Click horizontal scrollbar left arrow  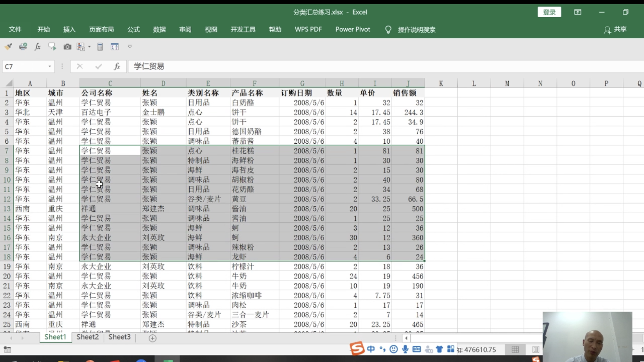click(406, 338)
